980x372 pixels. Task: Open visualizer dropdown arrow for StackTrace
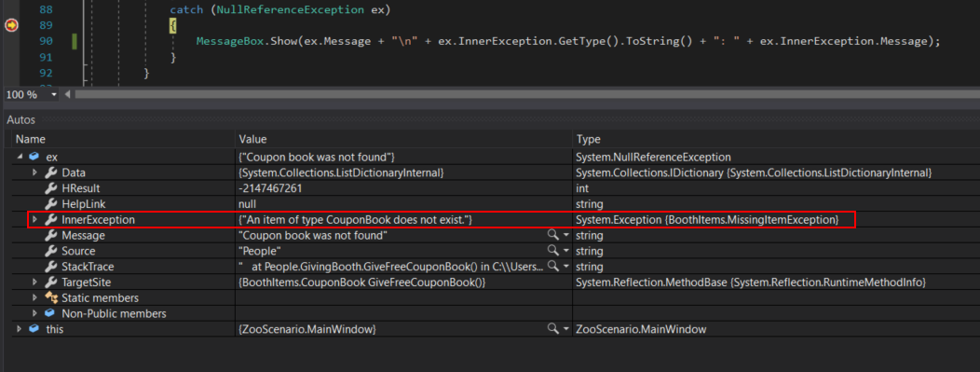(566, 267)
